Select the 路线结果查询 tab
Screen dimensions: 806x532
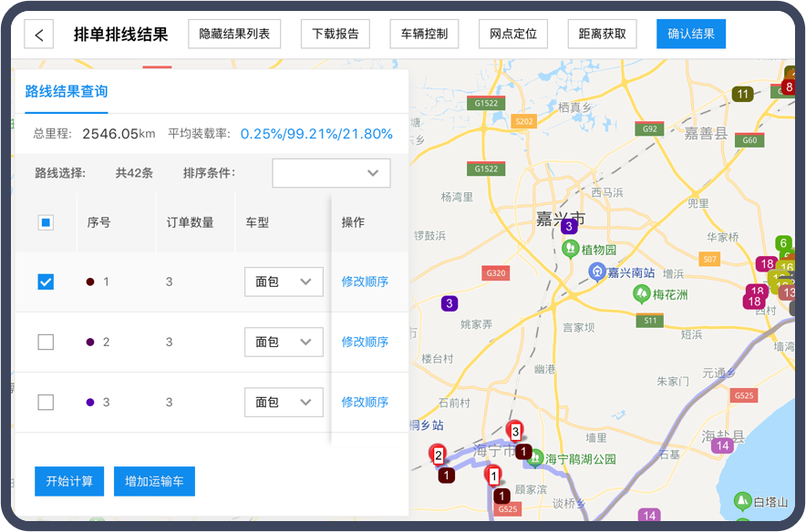tap(67, 91)
